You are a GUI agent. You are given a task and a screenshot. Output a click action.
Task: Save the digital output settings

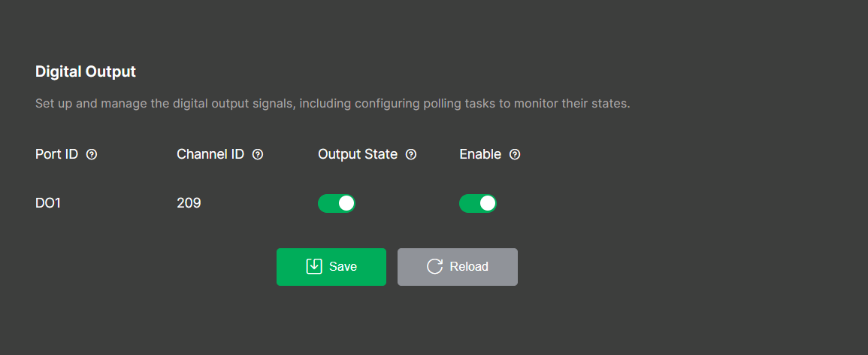331,267
